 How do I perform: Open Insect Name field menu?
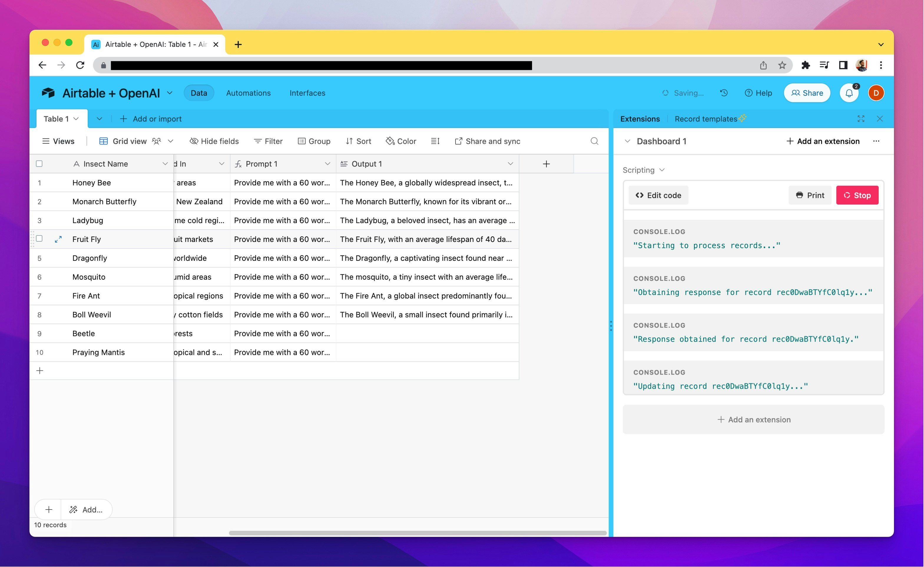coord(165,164)
